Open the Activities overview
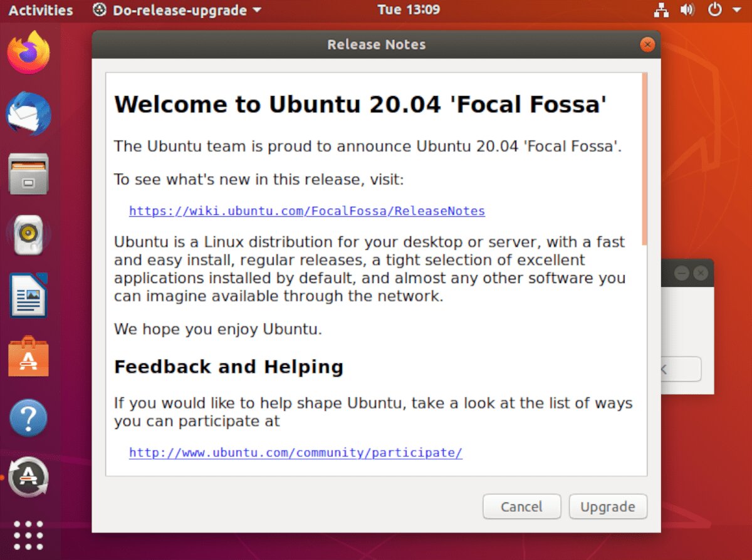This screenshot has height=560, width=752. [39, 9]
